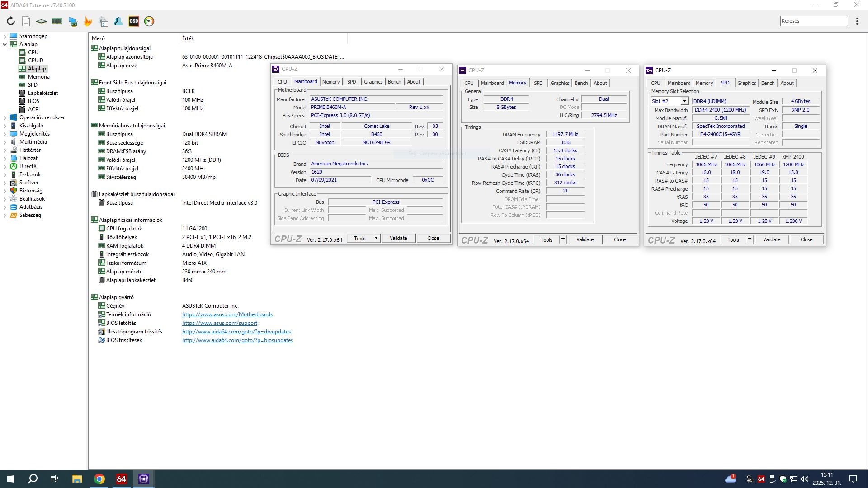This screenshot has width=868, height=488.
Task: Open the Memory Slot #2 dropdown
Action: (x=684, y=101)
